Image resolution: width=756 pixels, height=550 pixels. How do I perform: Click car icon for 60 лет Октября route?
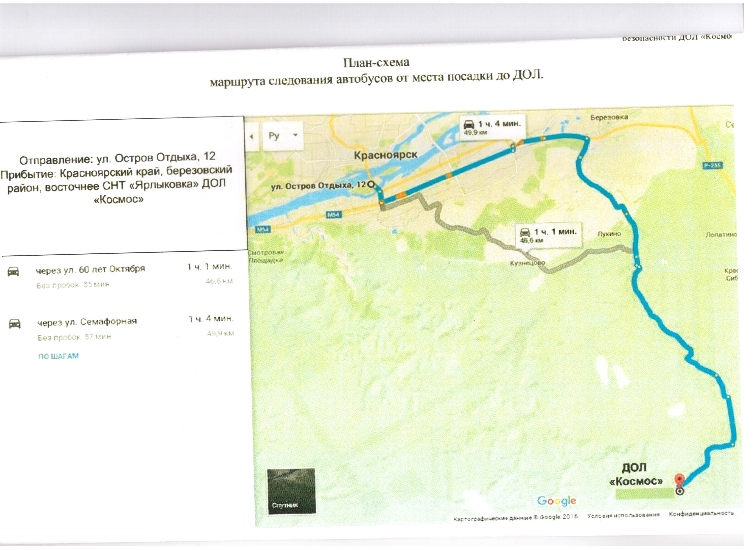13,272
